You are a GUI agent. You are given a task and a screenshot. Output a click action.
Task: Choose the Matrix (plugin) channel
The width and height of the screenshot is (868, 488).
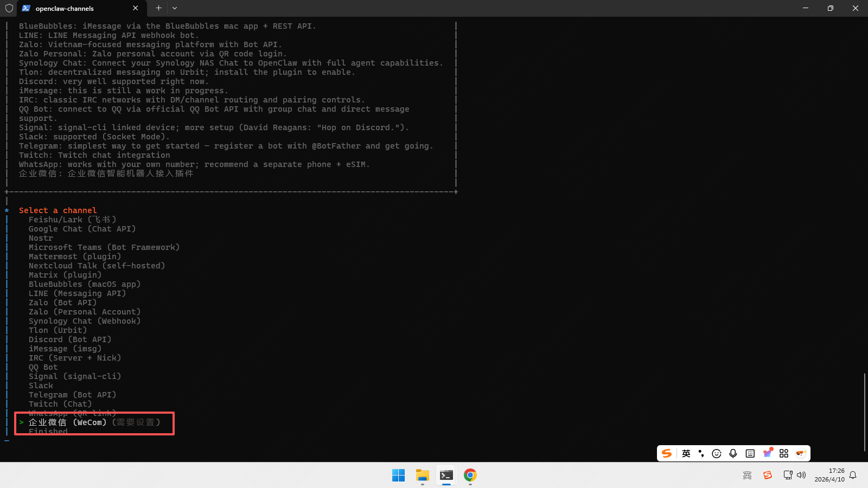pyautogui.click(x=65, y=275)
